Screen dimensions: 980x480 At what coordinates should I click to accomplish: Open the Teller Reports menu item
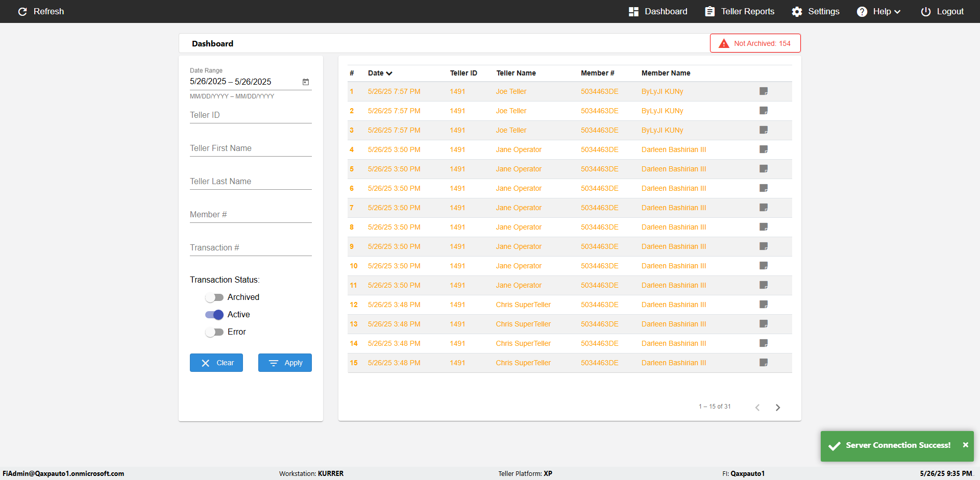[x=739, y=11]
